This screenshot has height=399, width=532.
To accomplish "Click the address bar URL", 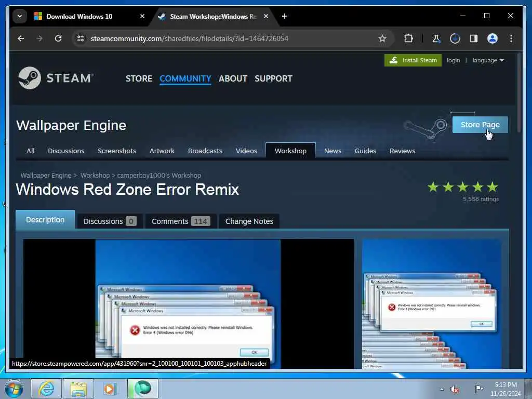I will point(189,38).
